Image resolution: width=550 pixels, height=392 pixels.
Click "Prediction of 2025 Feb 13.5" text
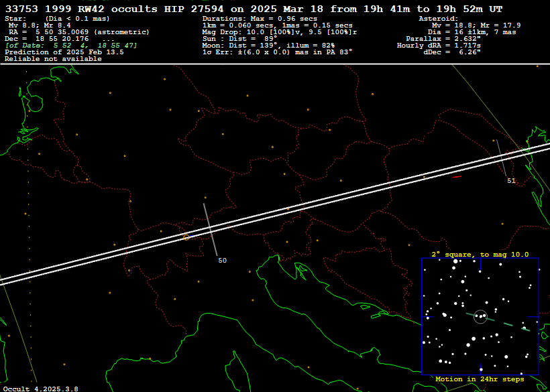tap(64, 52)
